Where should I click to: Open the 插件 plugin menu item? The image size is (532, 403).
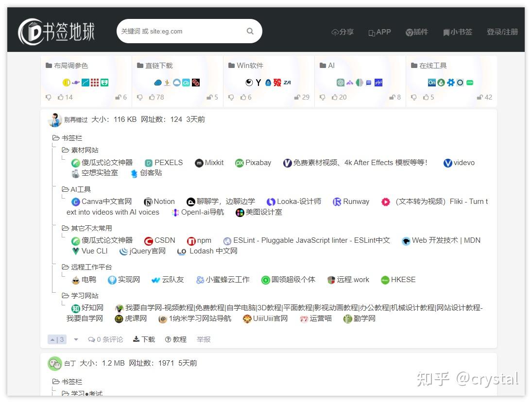click(x=417, y=32)
